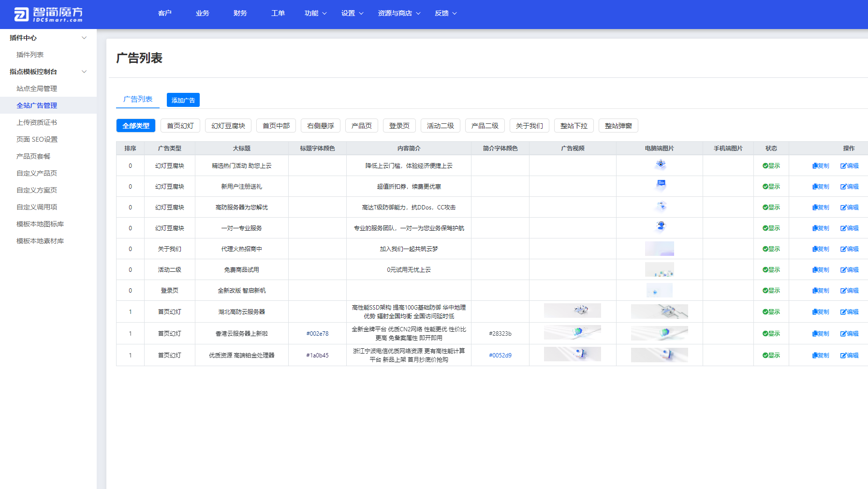
Task: Copy the 香港云服务器上新啦 ad row
Action: 821,334
